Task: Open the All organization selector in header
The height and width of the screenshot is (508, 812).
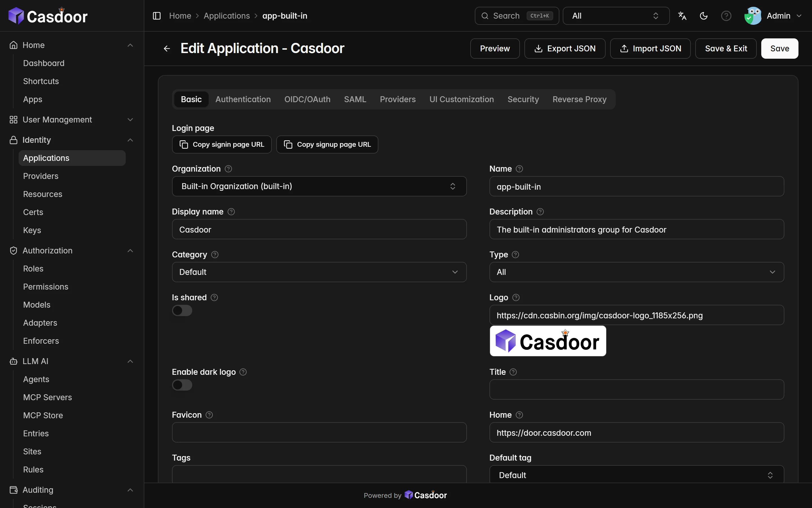Action: click(616, 16)
